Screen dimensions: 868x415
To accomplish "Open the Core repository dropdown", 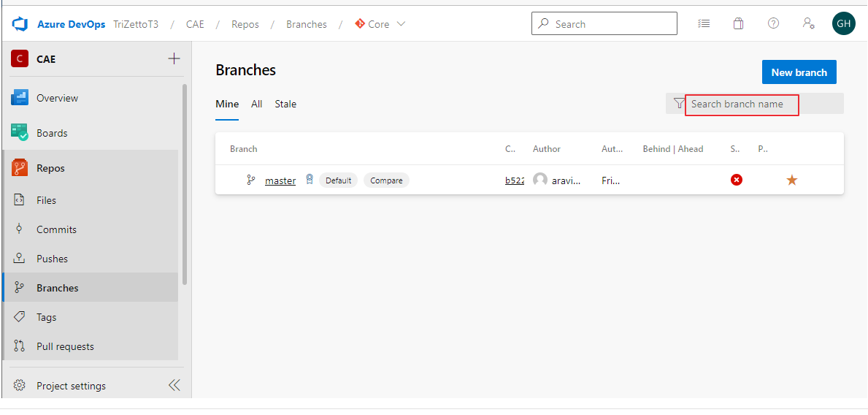I will click(380, 24).
